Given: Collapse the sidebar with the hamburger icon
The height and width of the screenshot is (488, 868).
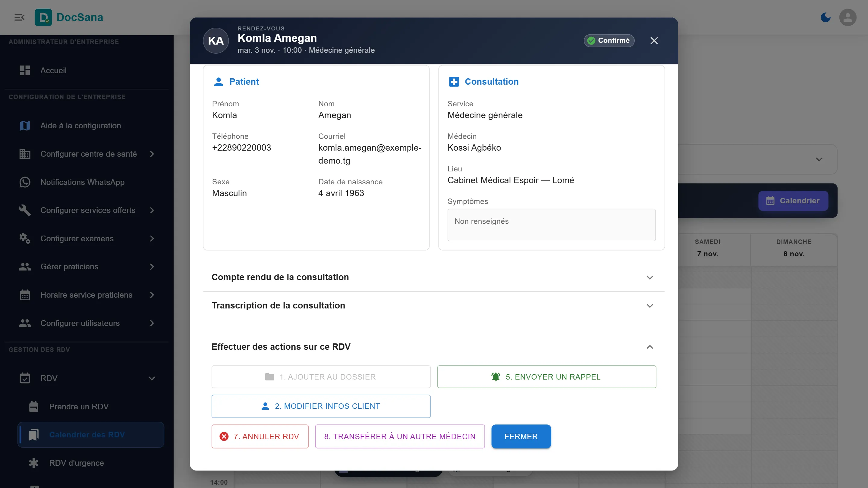Looking at the screenshot, I should [19, 17].
